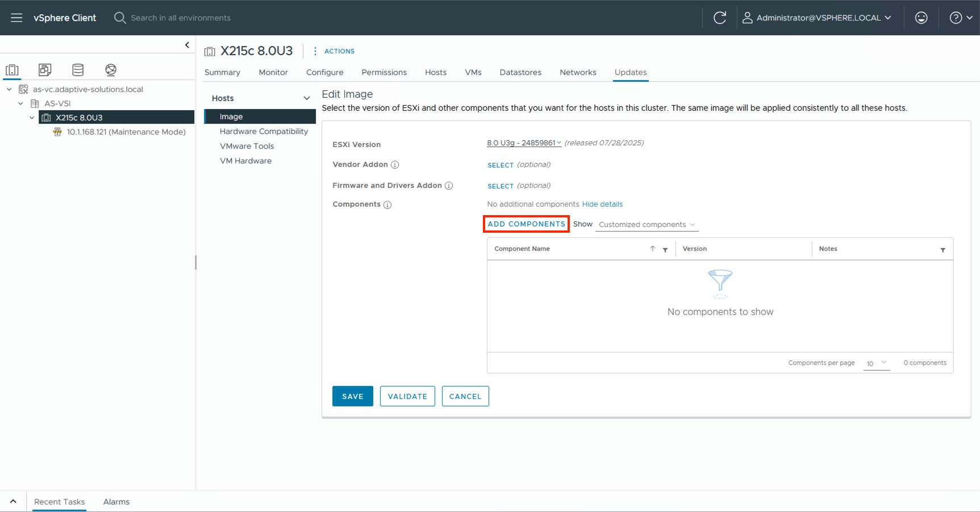Viewport: 980px width, 512px height.
Task: Refresh the vSphere Client view
Action: point(720,18)
